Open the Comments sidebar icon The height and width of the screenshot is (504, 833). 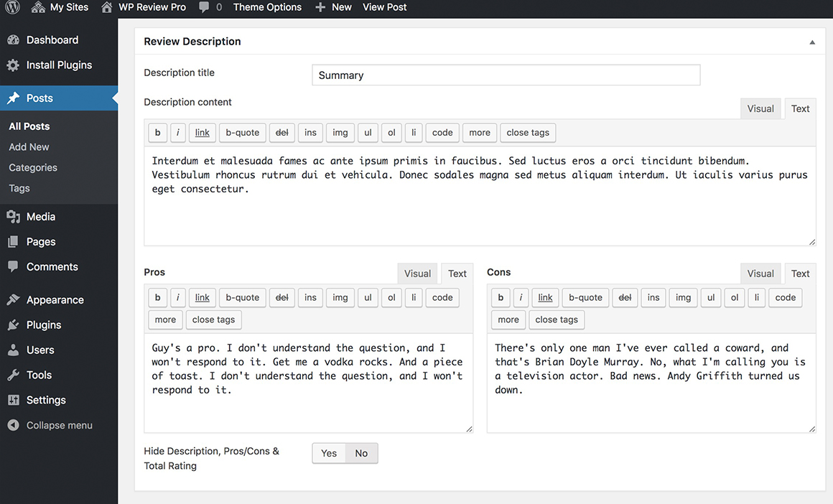[13, 266]
